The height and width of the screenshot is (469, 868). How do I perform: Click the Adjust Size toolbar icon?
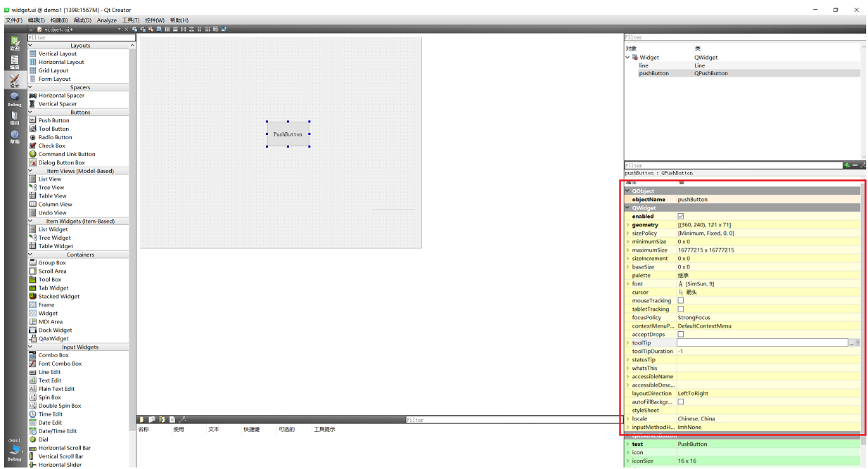224,29
